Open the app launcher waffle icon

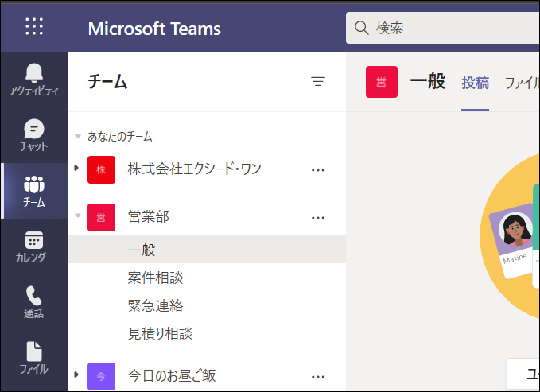click(34, 27)
